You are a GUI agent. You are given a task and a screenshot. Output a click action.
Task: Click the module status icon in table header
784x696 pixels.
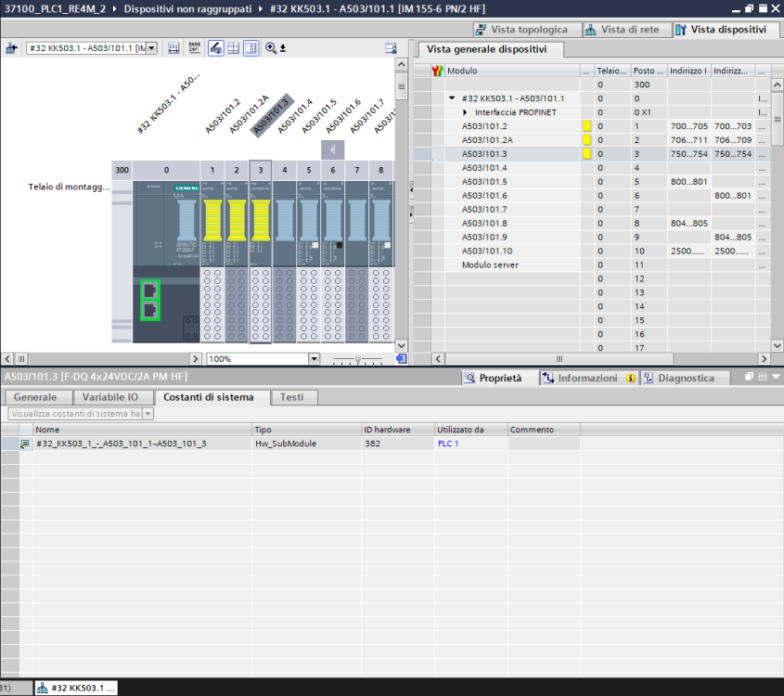438,71
